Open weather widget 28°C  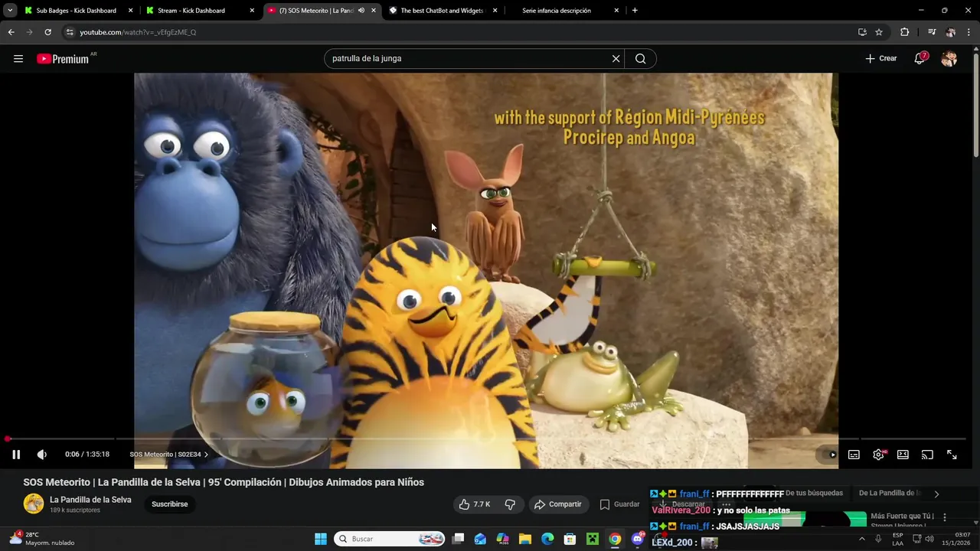pyautogui.click(x=42, y=539)
